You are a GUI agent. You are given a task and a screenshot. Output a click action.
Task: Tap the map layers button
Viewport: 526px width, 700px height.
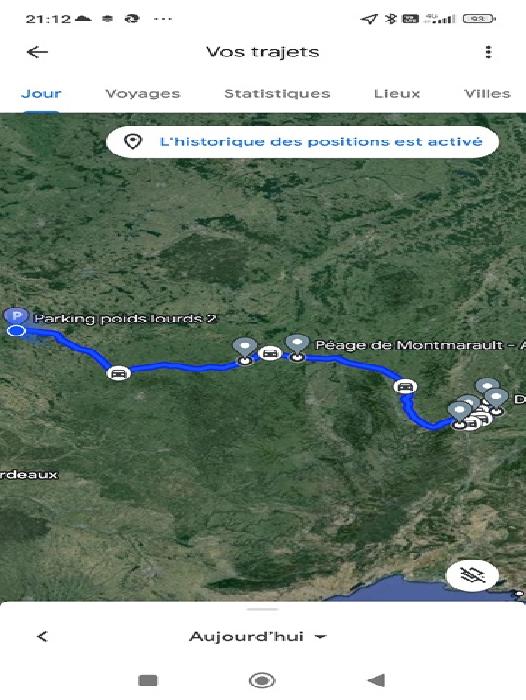click(472, 575)
